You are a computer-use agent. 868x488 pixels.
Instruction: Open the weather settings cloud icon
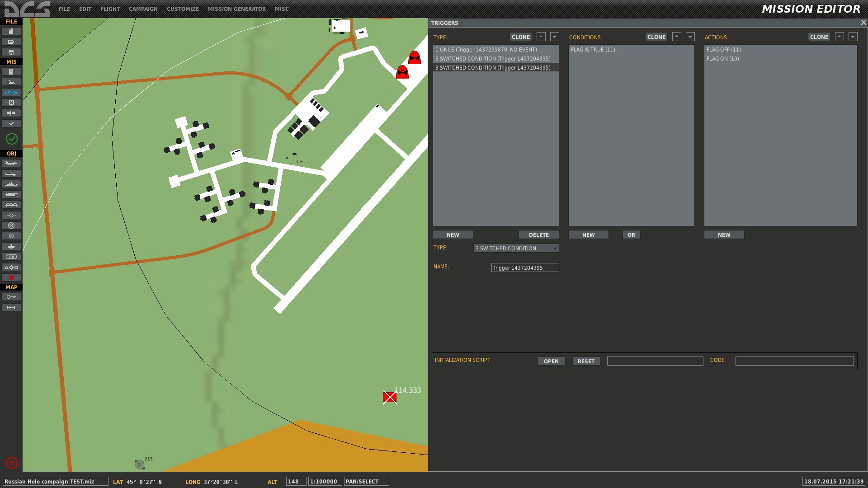tap(11, 82)
